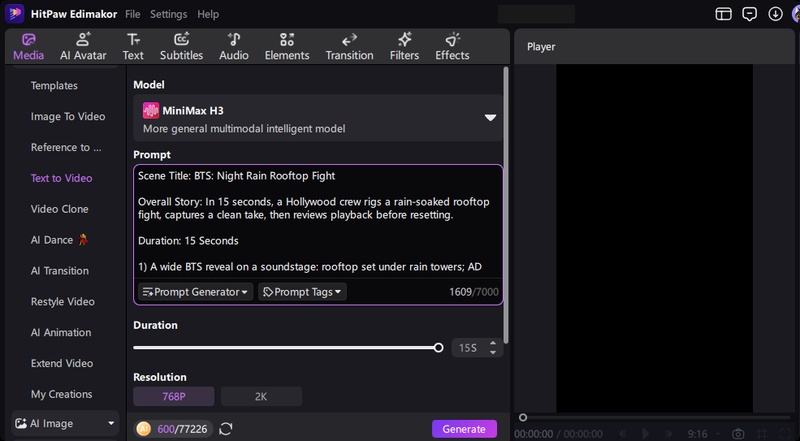Image resolution: width=800 pixels, height=441 pixels.
Task: Select Templates in the sidebar
Action: tap(54, 86)
